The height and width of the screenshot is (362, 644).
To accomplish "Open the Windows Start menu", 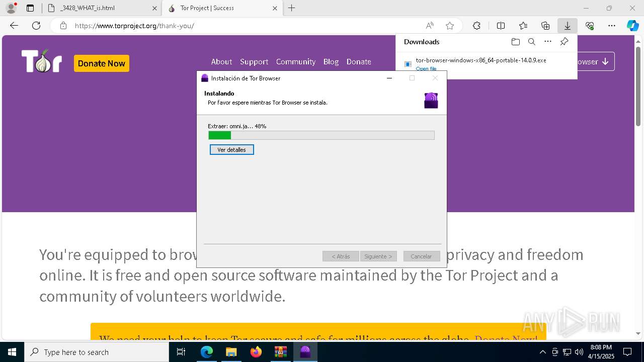I will tap(12, 352).
